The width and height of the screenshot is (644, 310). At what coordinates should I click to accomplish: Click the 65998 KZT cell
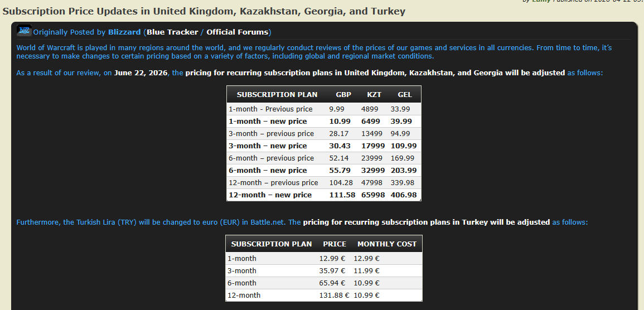click(x=373, y=195)
